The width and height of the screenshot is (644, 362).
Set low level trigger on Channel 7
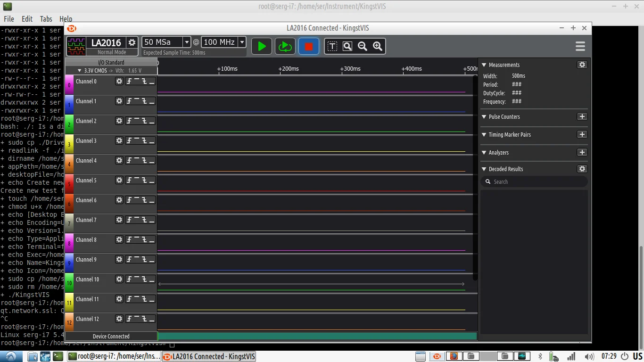[152, 220]
